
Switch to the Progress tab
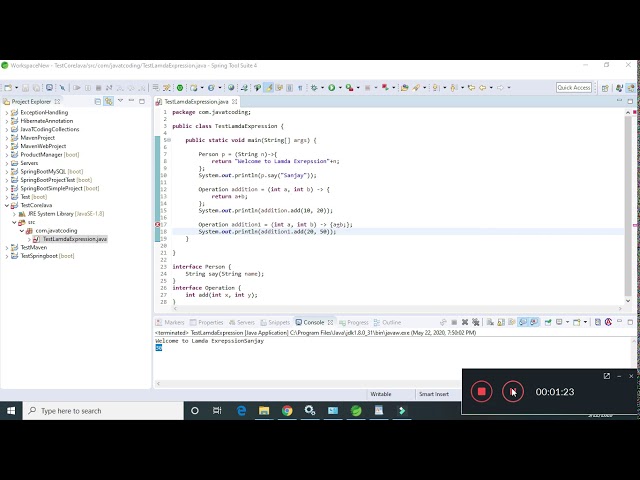click(353, 322)
